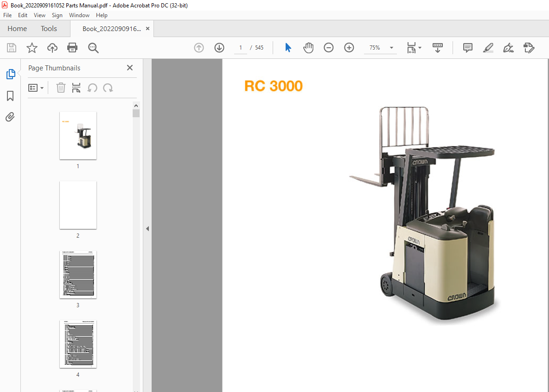Open thumbnails options dropdown menu

36,88
